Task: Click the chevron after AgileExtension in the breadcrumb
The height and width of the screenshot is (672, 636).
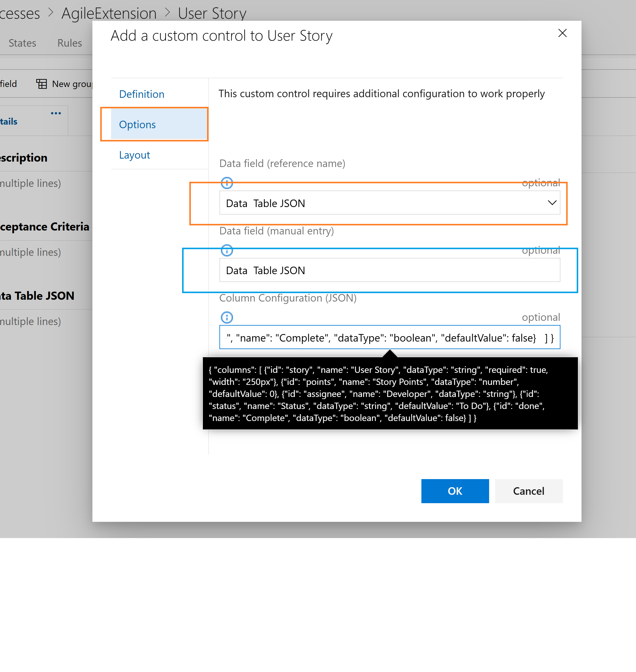Action: click(x=167, y=13)
